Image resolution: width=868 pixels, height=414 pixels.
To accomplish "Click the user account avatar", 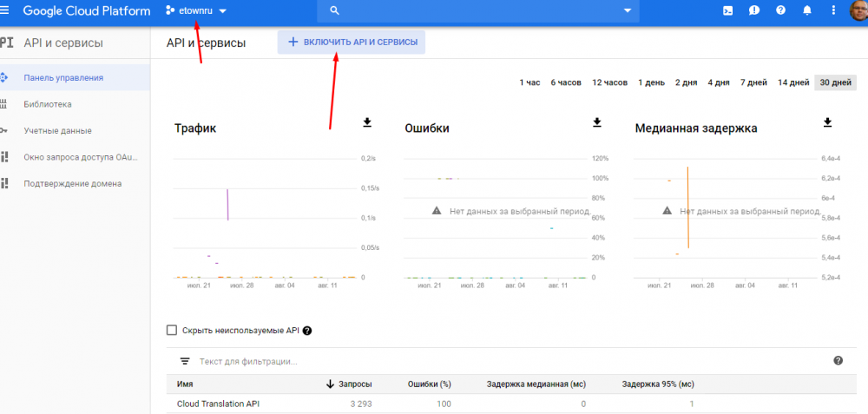I will pyautogui.click(x=859, y=11).
